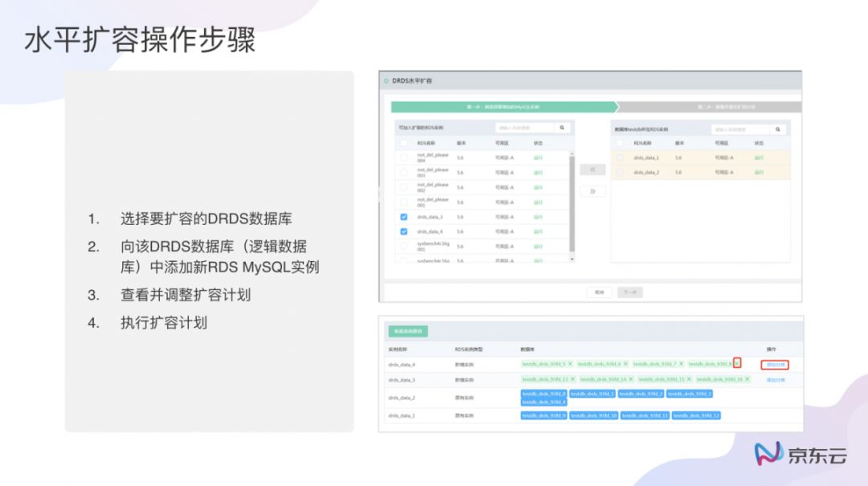Click the grayed next-step button at dialog bottom
The image size is (868, 486).
[x=630, y=292]
